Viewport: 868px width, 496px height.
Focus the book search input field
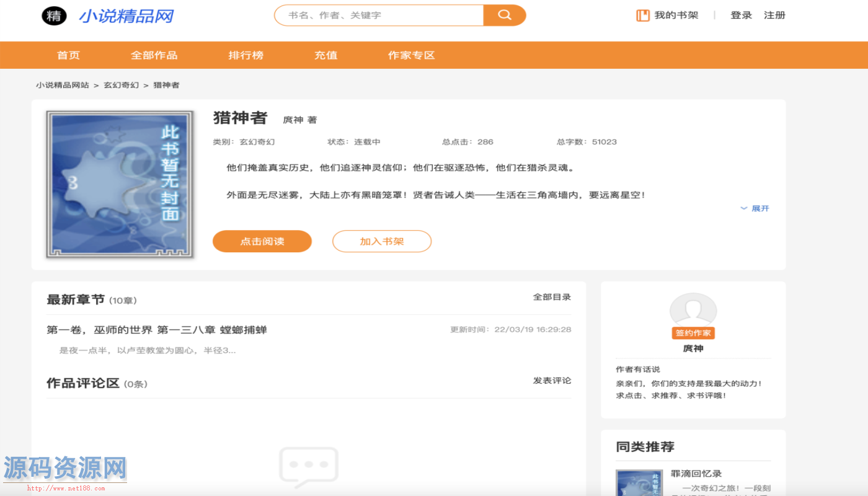379,15
